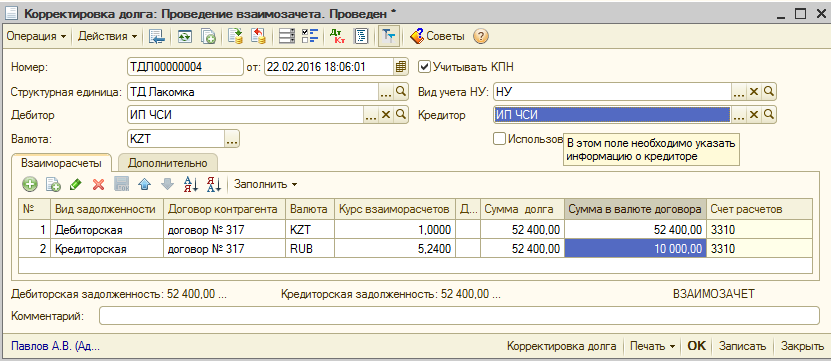The image size is (831, 361).
Task: Clear the Дебитор field with X
Action: pyautogui.click(x=386, y=114)
